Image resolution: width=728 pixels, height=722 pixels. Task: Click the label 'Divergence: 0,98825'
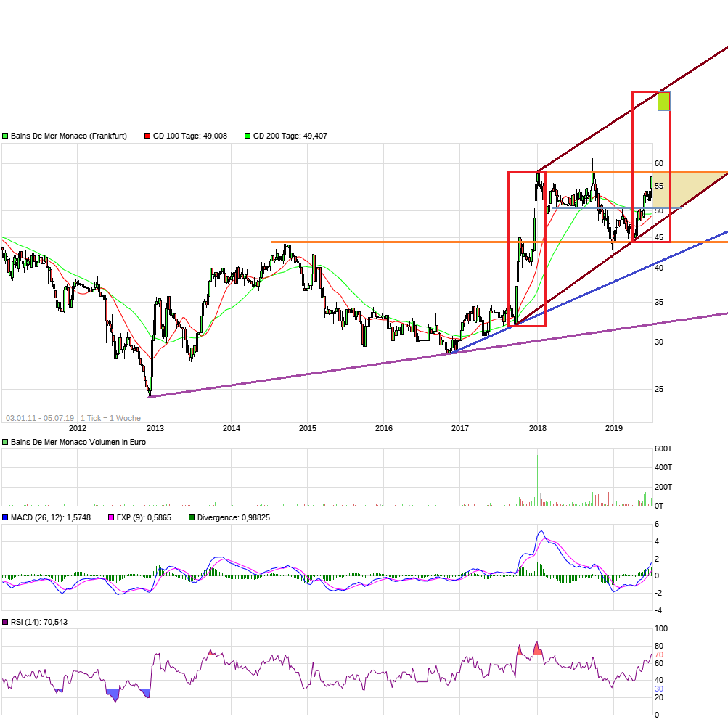(234, 517)
